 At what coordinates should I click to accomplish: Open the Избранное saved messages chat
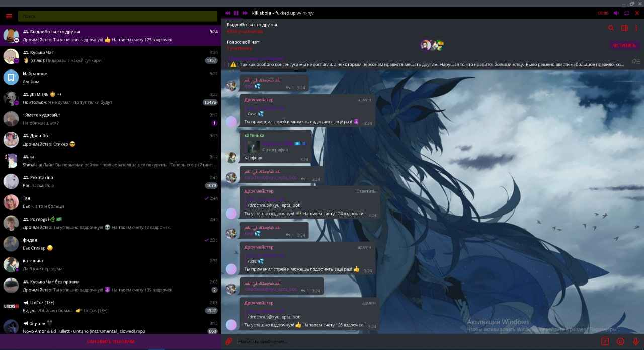coord(110,77)
